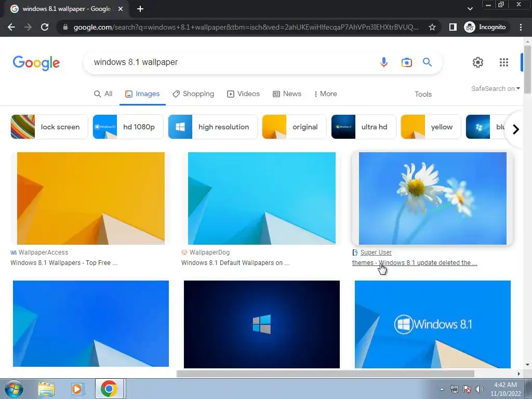Open the side panel icon

(453, 27)
